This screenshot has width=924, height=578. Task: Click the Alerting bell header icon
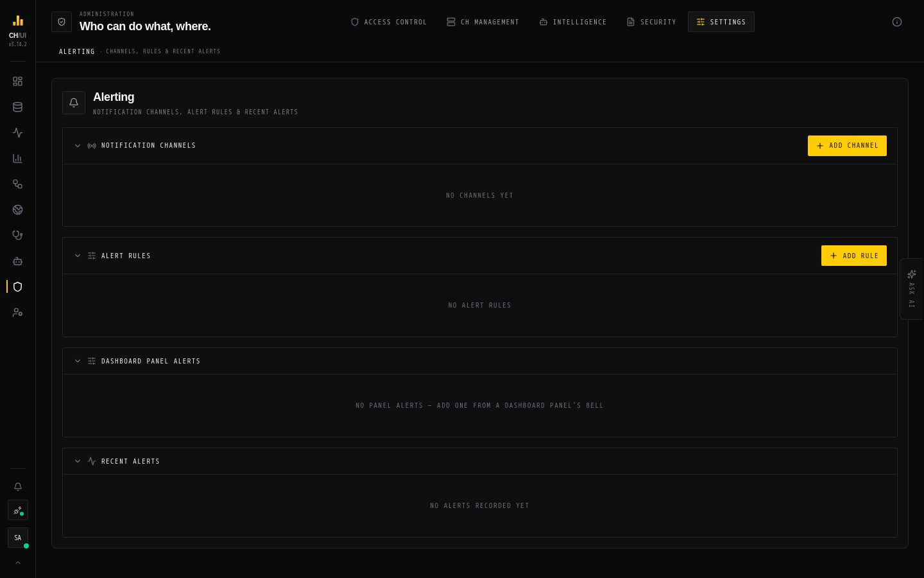pos(74,103)
